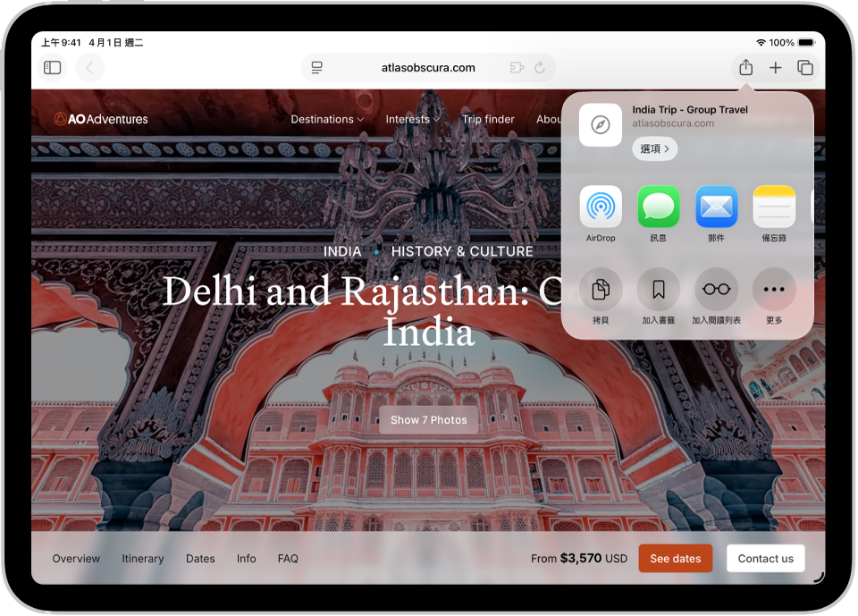
Task: Share via Messages (訊息) icon
Action: click(x=659, y=207)
